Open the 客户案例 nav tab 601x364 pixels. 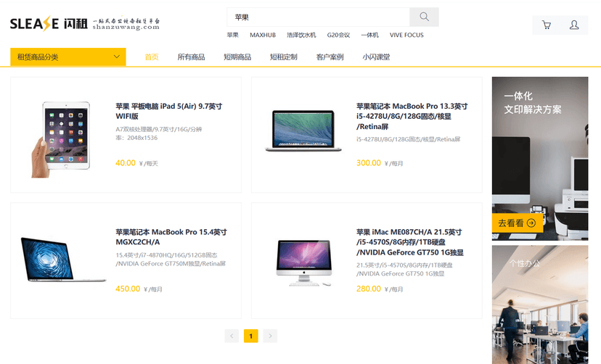(x=330, y=57)
